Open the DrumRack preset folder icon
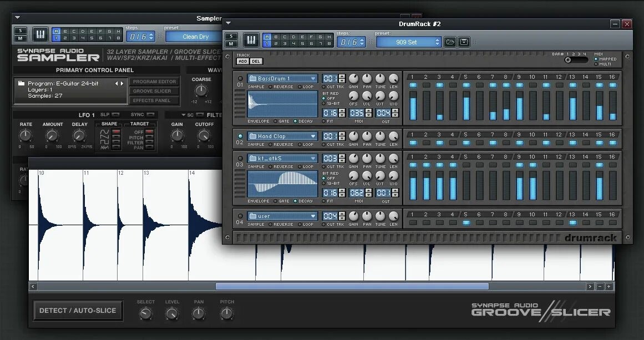Image resolution: width=644 pixels, height=340 pixels. click(450, 42)
